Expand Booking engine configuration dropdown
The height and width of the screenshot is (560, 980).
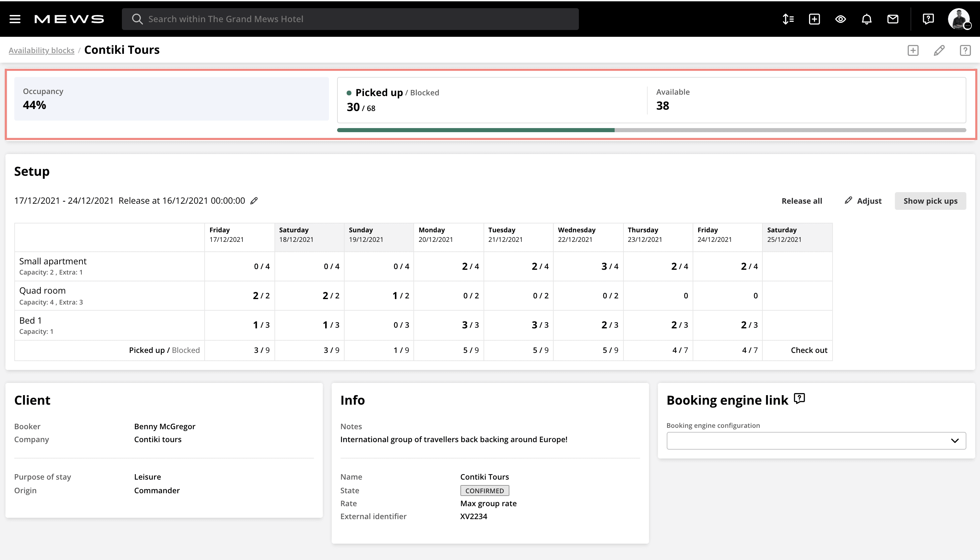816,441
